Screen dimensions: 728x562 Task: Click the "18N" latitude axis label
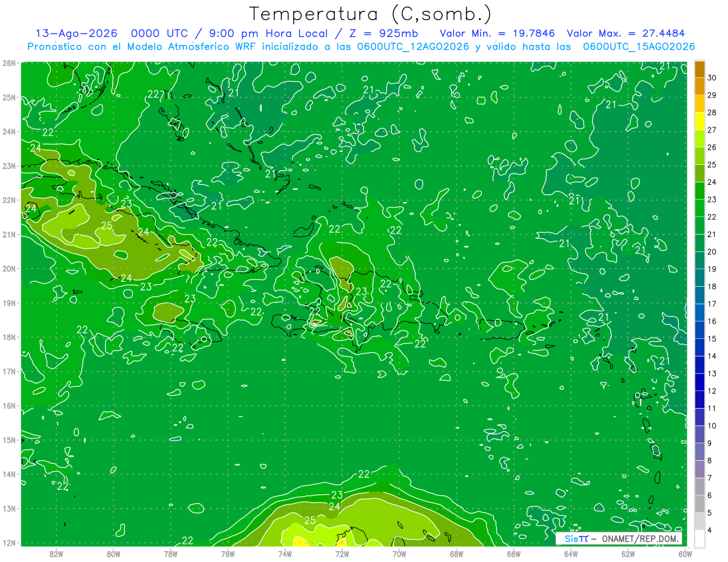click(8, 337)
